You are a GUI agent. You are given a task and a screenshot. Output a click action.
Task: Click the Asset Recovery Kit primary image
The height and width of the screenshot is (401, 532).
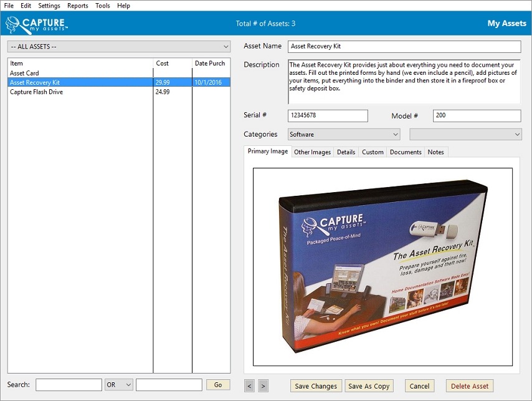click(x=382, y=267)
